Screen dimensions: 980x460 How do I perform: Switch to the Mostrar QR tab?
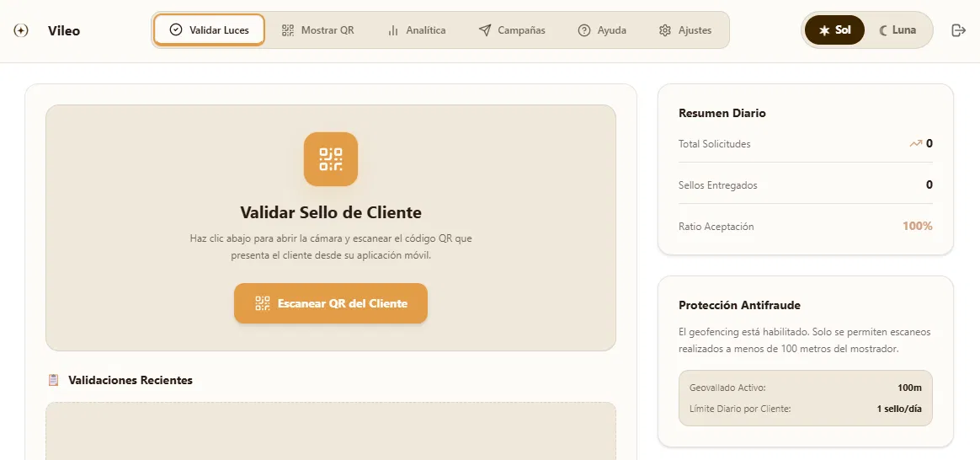click(317, 30)
